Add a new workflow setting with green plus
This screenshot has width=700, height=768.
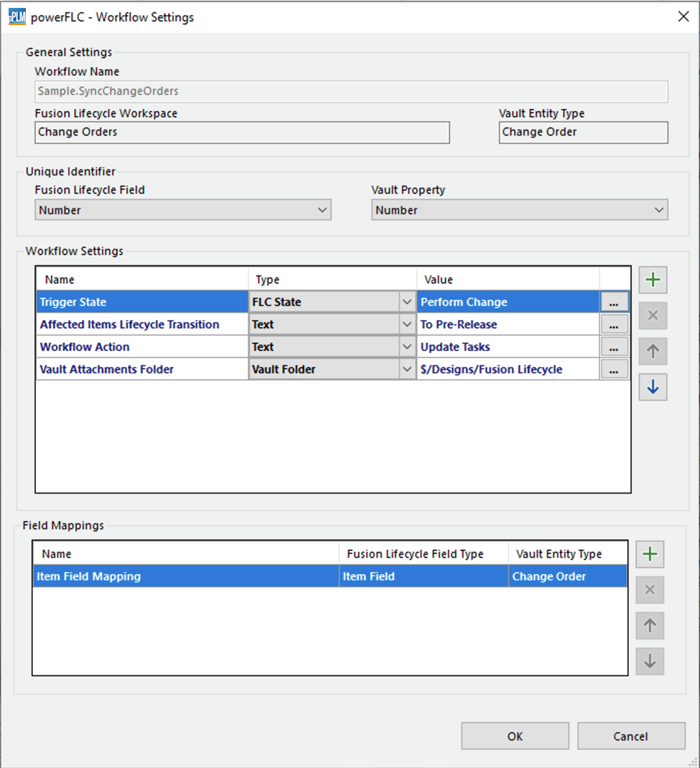click(x=653, y=280)
